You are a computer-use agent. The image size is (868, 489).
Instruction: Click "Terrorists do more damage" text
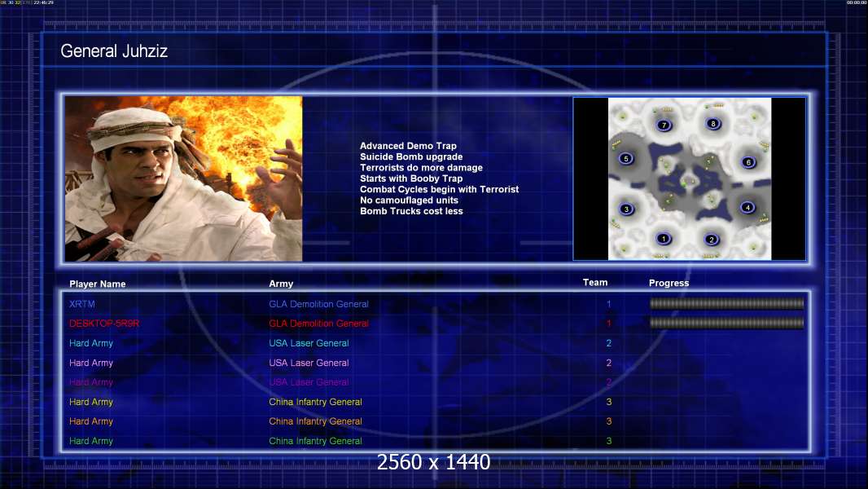(421, 167)
